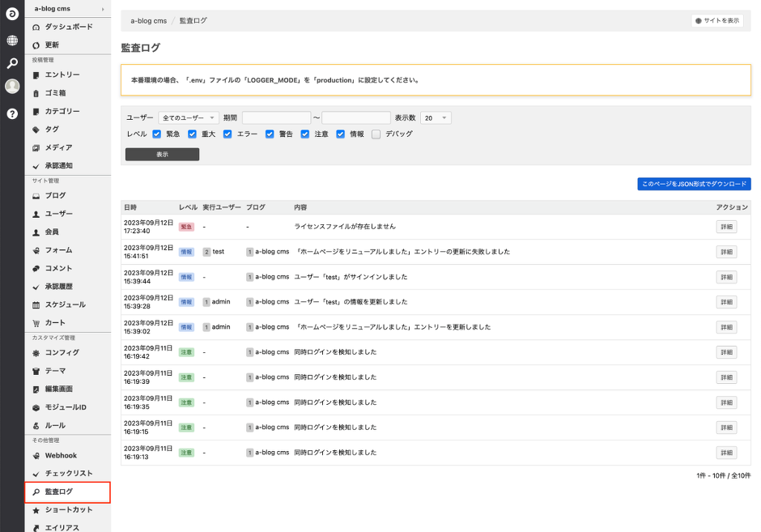Click the 期間 start date input field
The height and width of the screenshot is (532, 761).
point(276,118)
